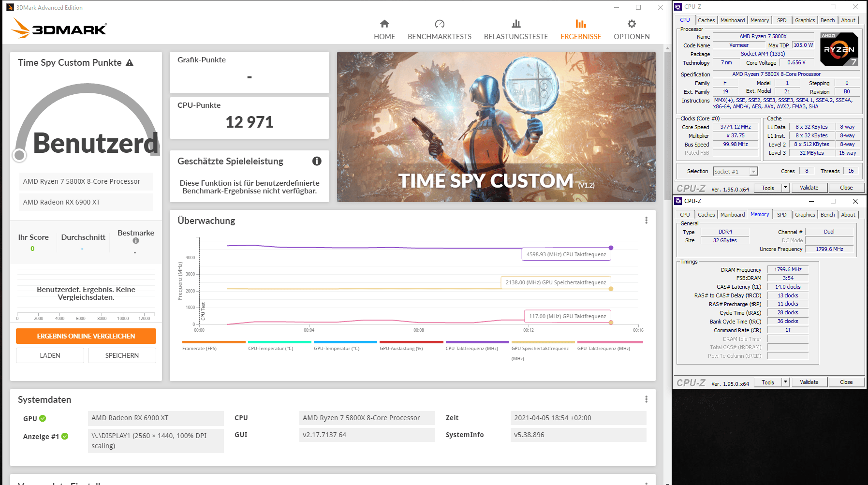This screenshot has width=868, height=485.
Task: Toggle the Framerate (FPS) legend series
Action: (x=214, y=346)
